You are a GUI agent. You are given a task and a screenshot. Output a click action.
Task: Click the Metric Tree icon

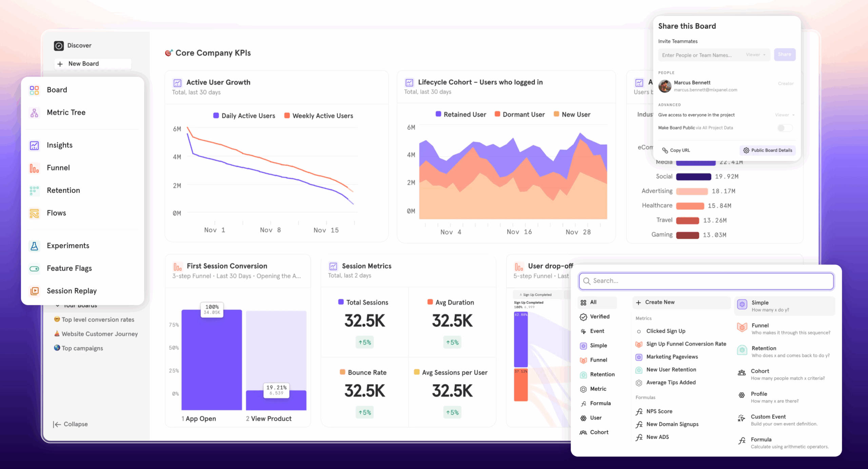(x=34, y=113)
